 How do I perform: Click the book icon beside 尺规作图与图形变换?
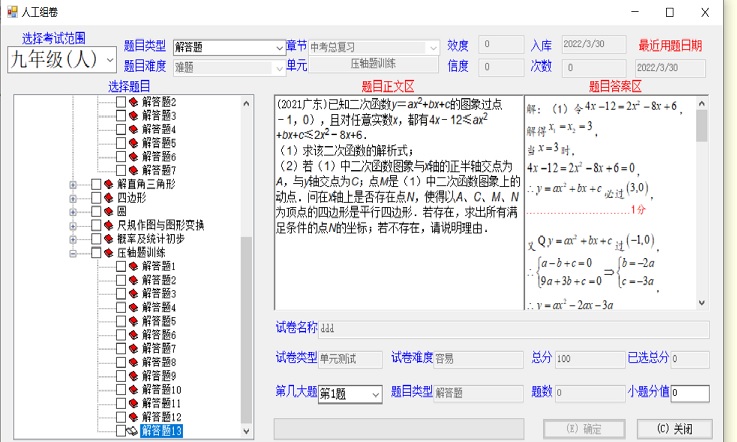pos(109,225)
